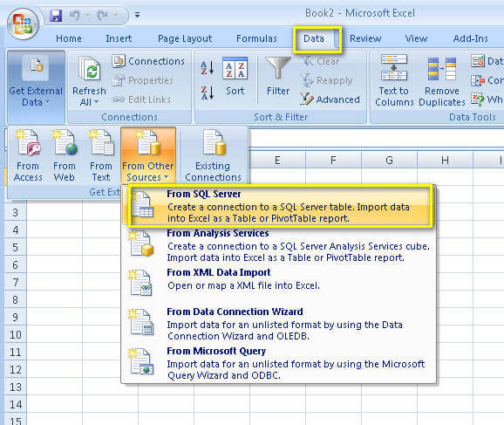
Task: Select row 7 header
Action: [15, 282]
